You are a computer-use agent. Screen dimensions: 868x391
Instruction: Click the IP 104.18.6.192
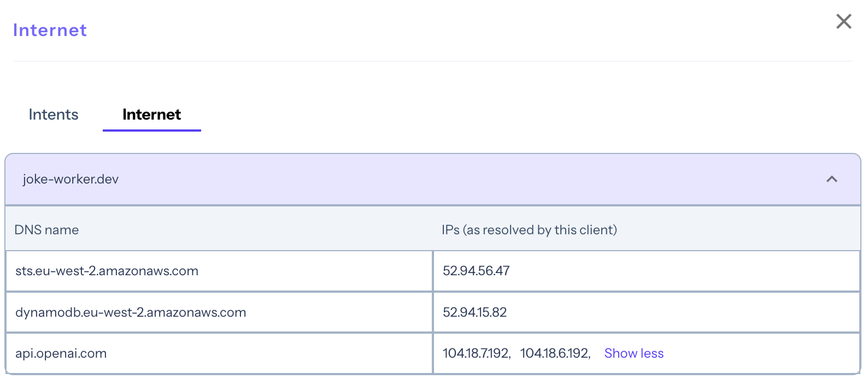[x=554, y=353]
